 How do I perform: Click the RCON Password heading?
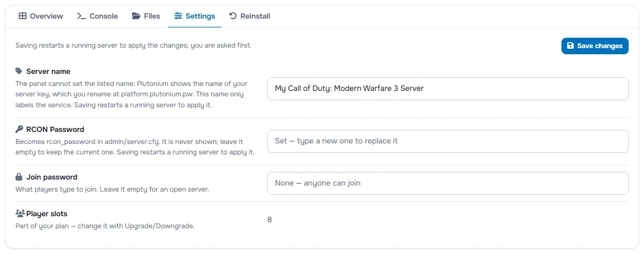click(x=55, y=130)
